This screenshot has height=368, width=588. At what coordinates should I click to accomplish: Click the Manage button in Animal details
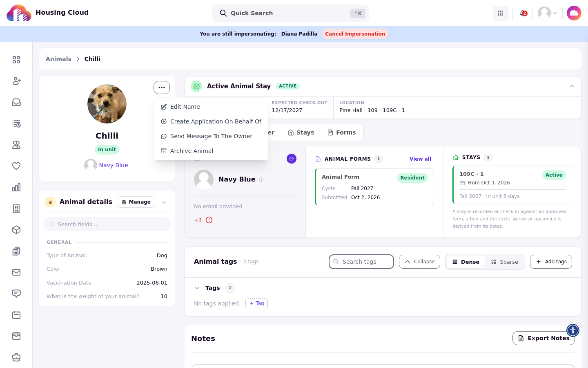136,202
